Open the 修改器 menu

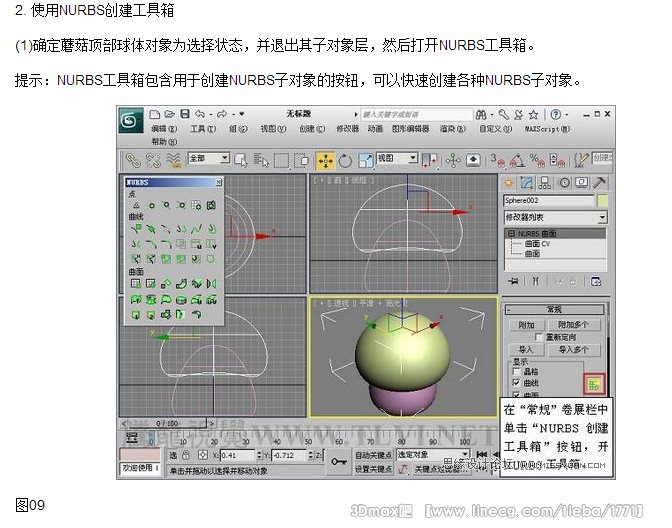pos(348,129)
